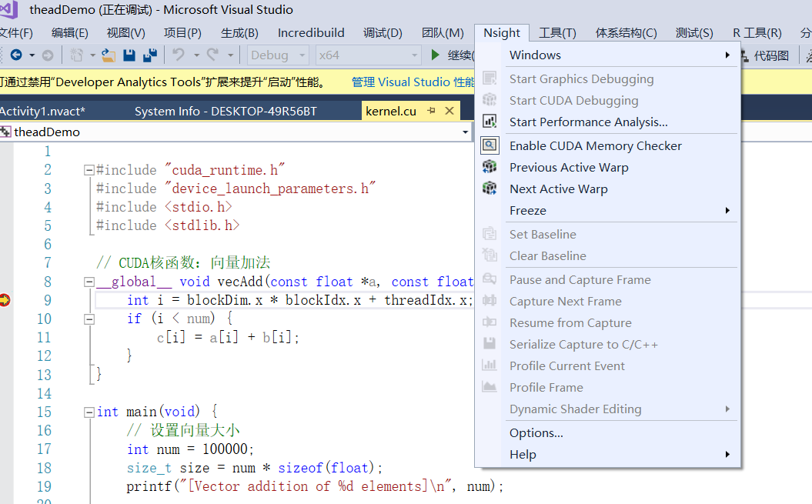Expand the Help submenu in Nsight menu
The image size is (812, 504).
pyautogui.click(x=727, y=454)
